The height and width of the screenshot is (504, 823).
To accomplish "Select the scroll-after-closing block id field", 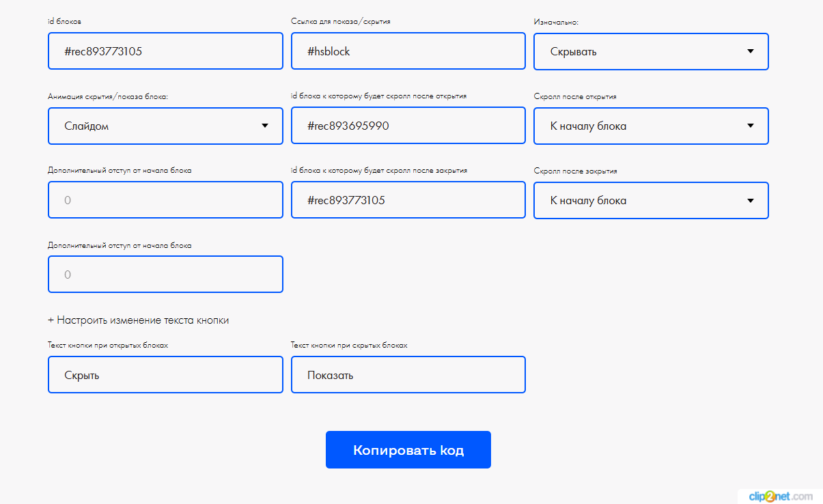I will pos(408,200).
